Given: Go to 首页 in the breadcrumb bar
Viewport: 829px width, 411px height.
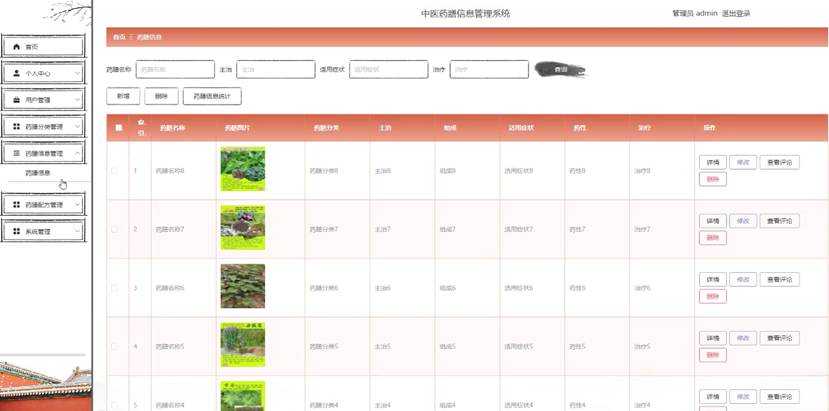Looking at the screenshot, I should pos(119,37).
